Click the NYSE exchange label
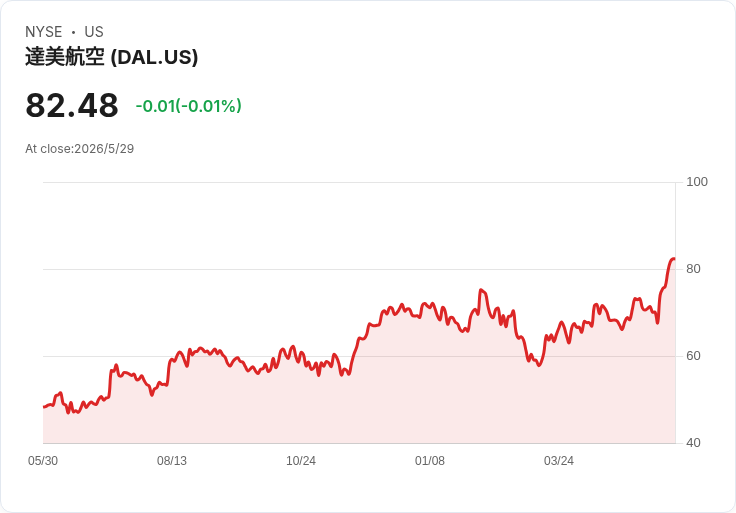 click(44, 32)
